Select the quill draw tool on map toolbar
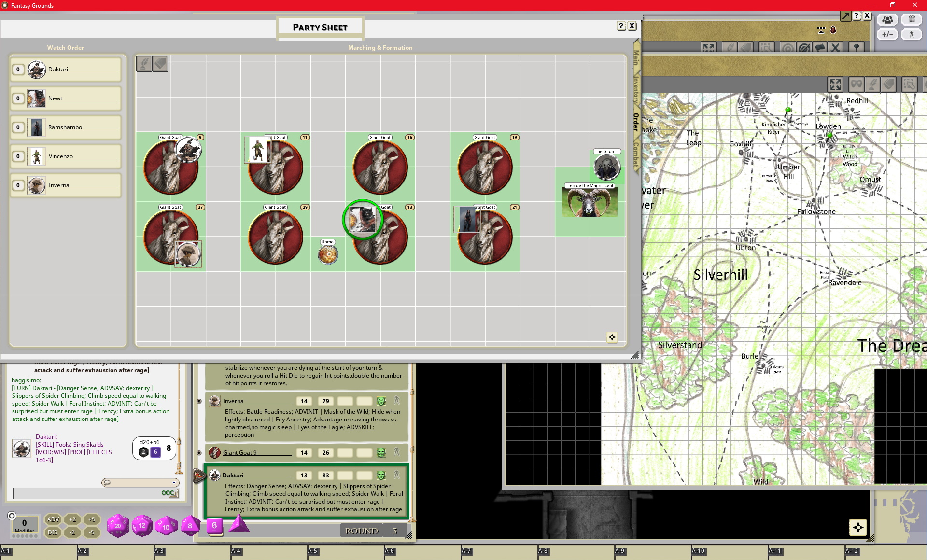Screen dimensions: 927x560 click(872, 84)
